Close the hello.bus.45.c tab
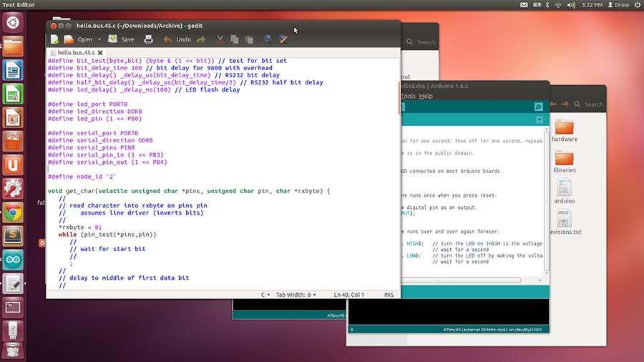Image resolution: width=644 pixels, height=362 pixels. pos(100,52)
